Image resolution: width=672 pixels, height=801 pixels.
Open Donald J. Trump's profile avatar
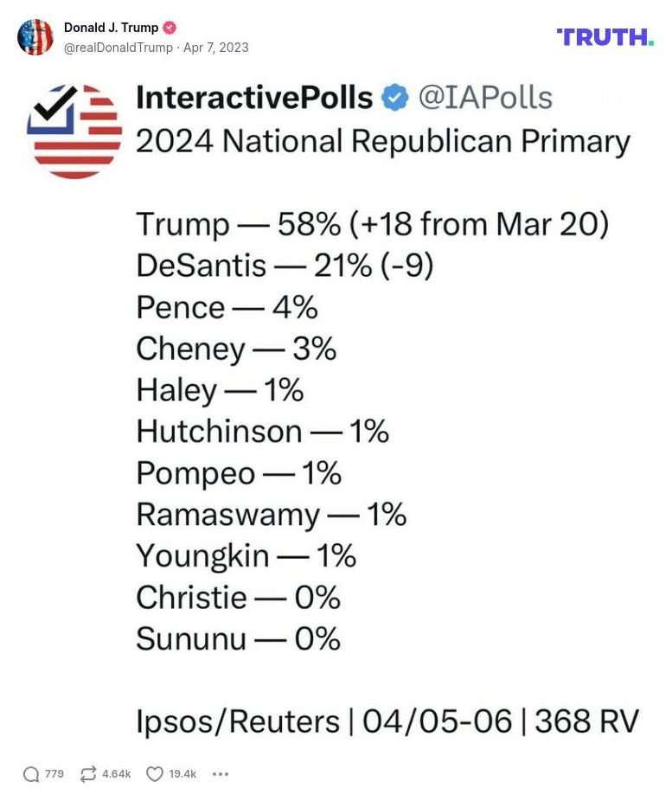pos(36,37)
